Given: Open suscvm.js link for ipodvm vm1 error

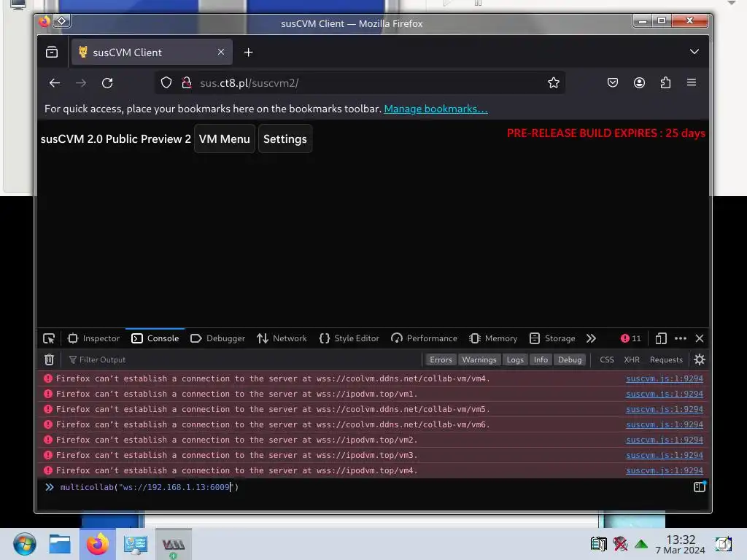Looking at the screenshot, I should click(x=664, y=394).
